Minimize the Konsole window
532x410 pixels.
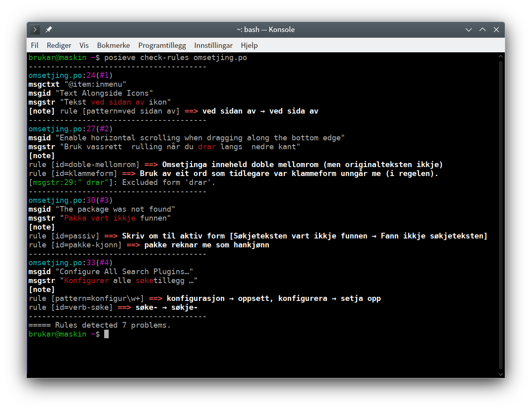(x=469, y=30)
